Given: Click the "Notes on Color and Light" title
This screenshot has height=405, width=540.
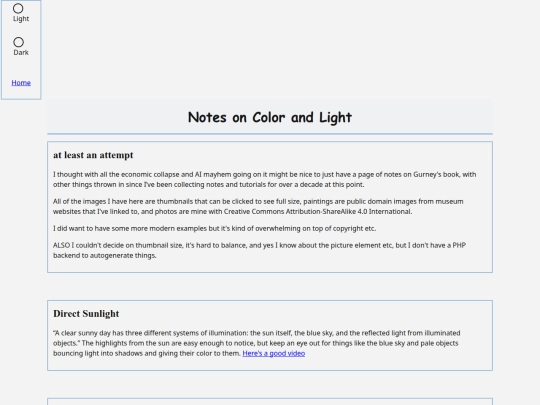Looking at the screenshot, I should pos(270,117).
